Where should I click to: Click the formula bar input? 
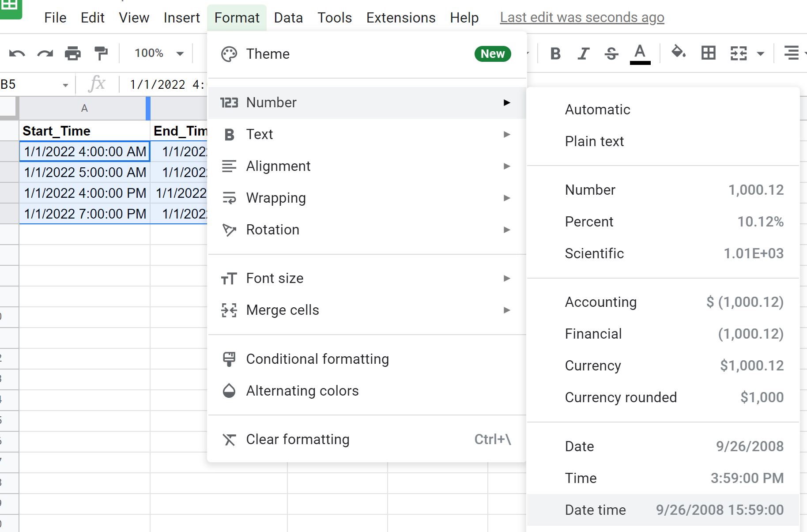(x=168, y=84)
